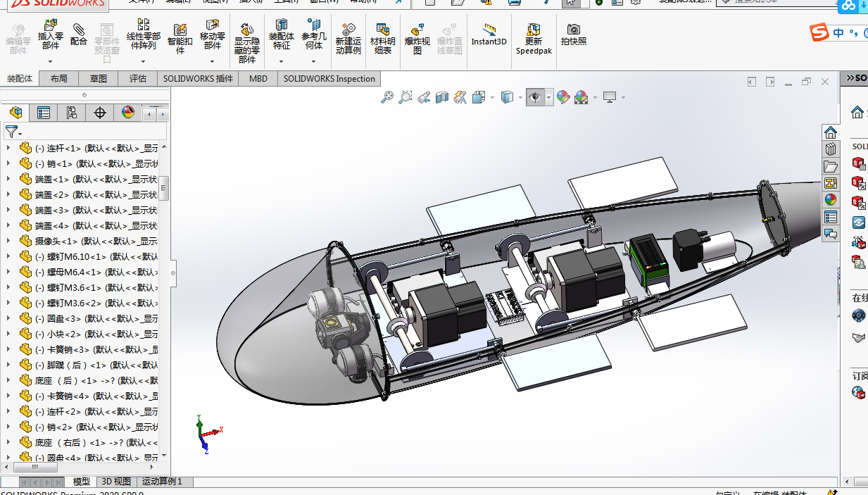868x495 pixels.
Task: Open the View Palette icon in task pane
Action: click(831, 183)
